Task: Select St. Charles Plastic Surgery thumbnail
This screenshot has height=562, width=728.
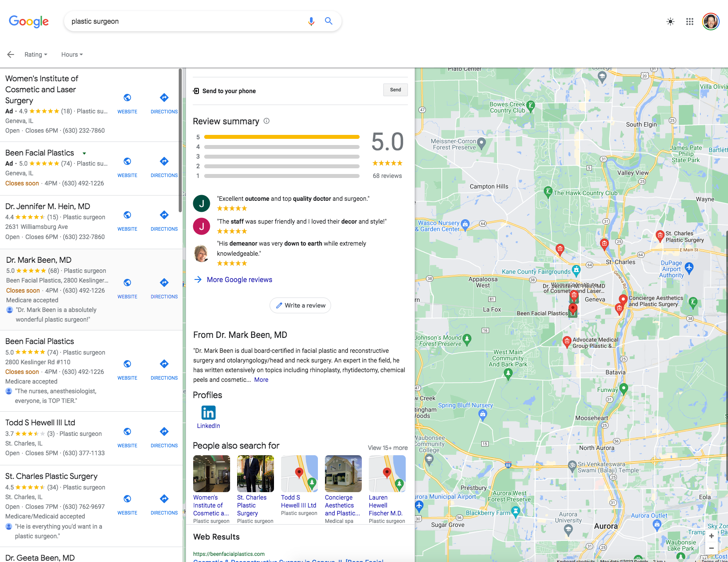Action: point(256,474)
